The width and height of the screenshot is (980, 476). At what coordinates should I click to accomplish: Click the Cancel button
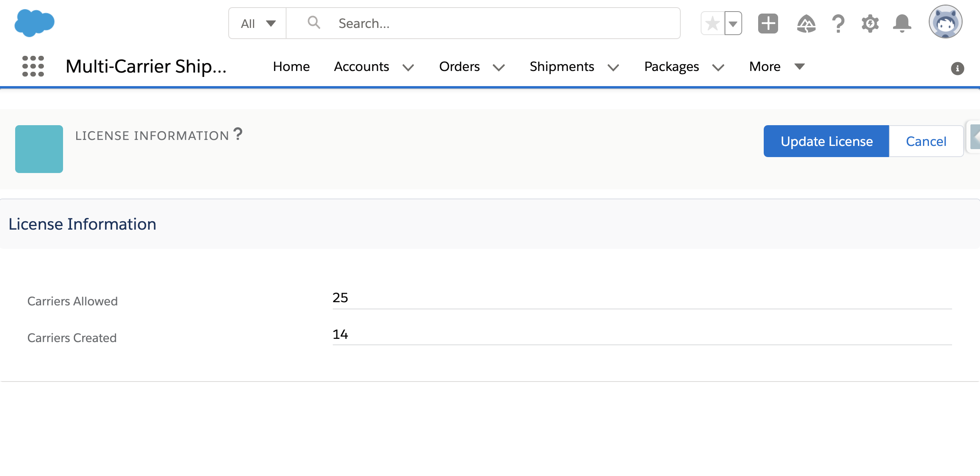(x=926, y=141)
